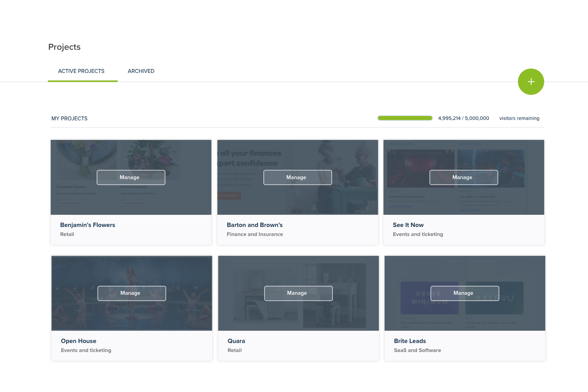The height and width of the screenshot is (392, 588).
Task: Switch to the Active Projects tab
Action: pyautogui.click(x=82, y=71)
